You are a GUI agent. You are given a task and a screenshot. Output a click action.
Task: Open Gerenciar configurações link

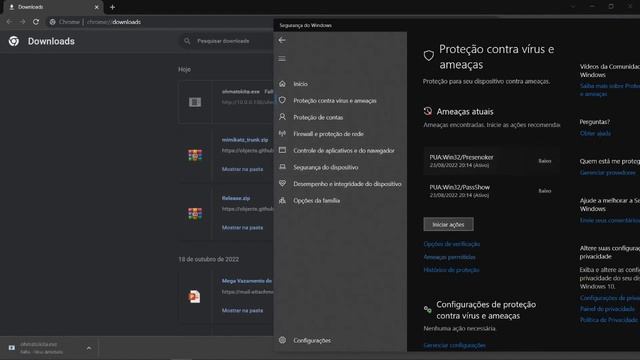(454, 345)
